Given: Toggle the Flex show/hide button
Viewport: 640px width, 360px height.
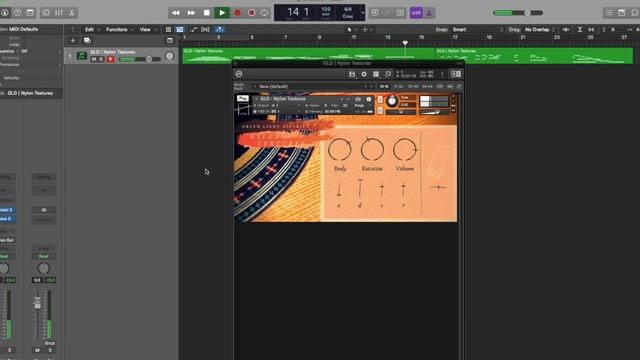Looking at the screenshot, I should click(205, 29).
